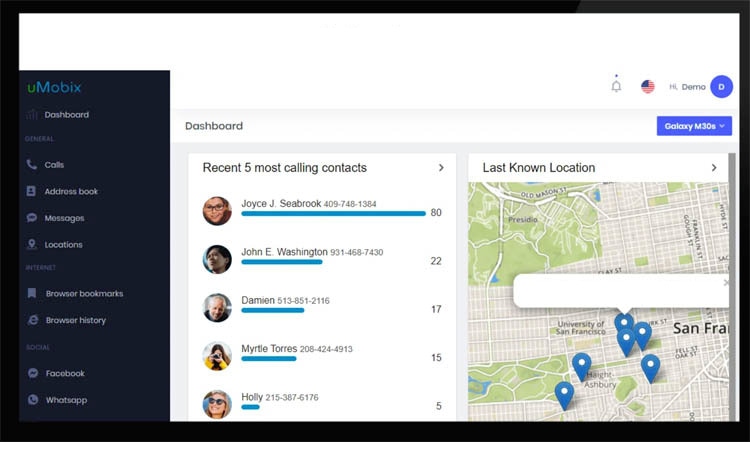Image resolution: width=750 pixels, height=458 pixels.
Task: Click John E. Washington's avatar
Action: point(217,259)
